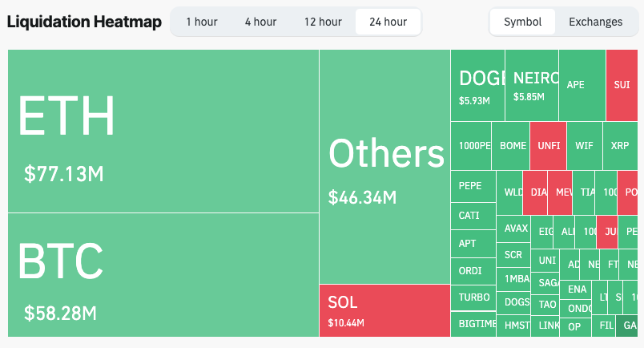Select the OP tile
The image size is (644, 348).
tap(576, 327)
